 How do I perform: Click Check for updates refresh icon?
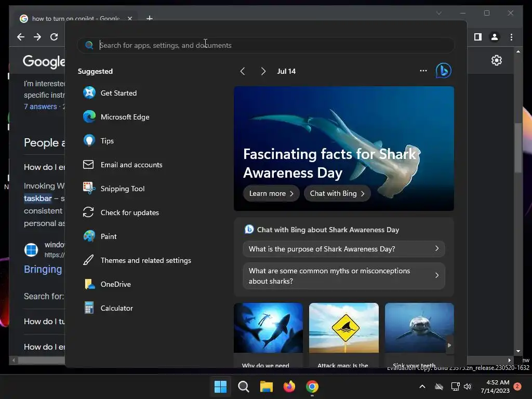(88, 212)
